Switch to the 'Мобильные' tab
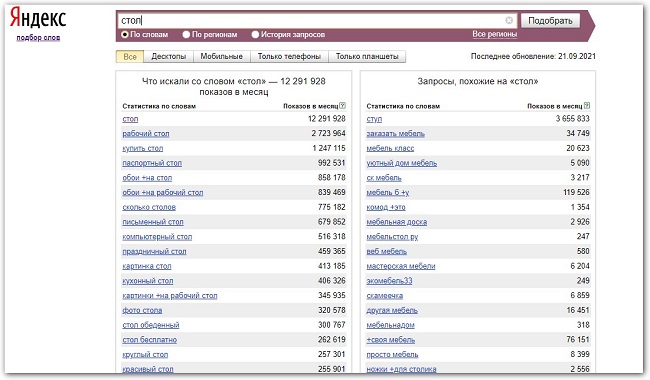 (x=222, y=56)
